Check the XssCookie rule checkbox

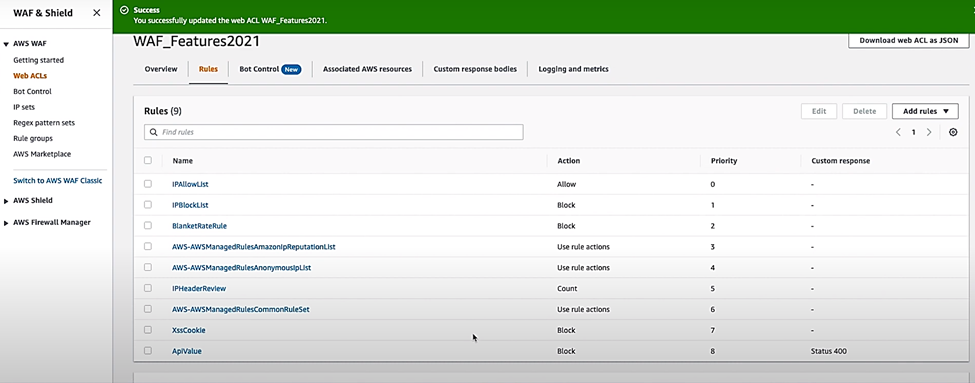click(x=148, y=330)
